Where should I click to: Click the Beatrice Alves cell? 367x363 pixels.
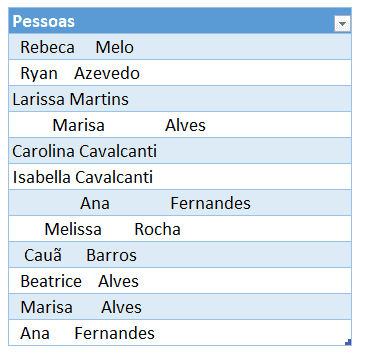tap(180, 281)
